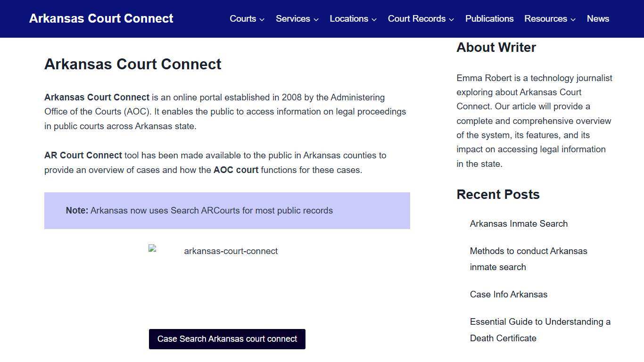Open the News menu item
Screen dimensions: 644x362
point(598,19)
